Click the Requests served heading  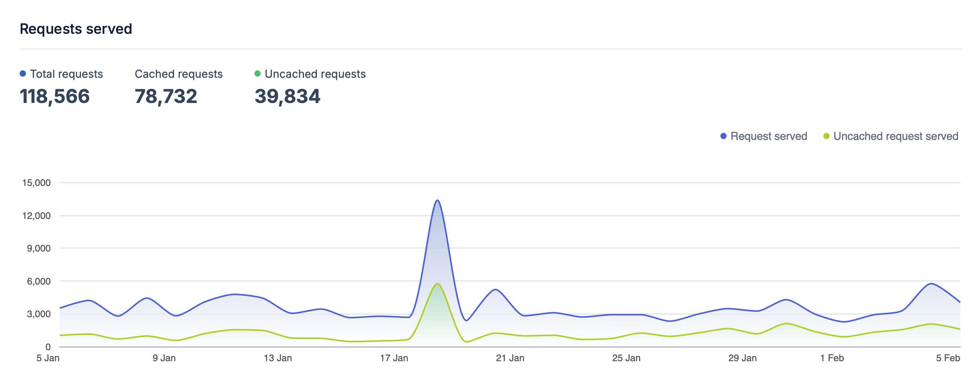[76, 29]
